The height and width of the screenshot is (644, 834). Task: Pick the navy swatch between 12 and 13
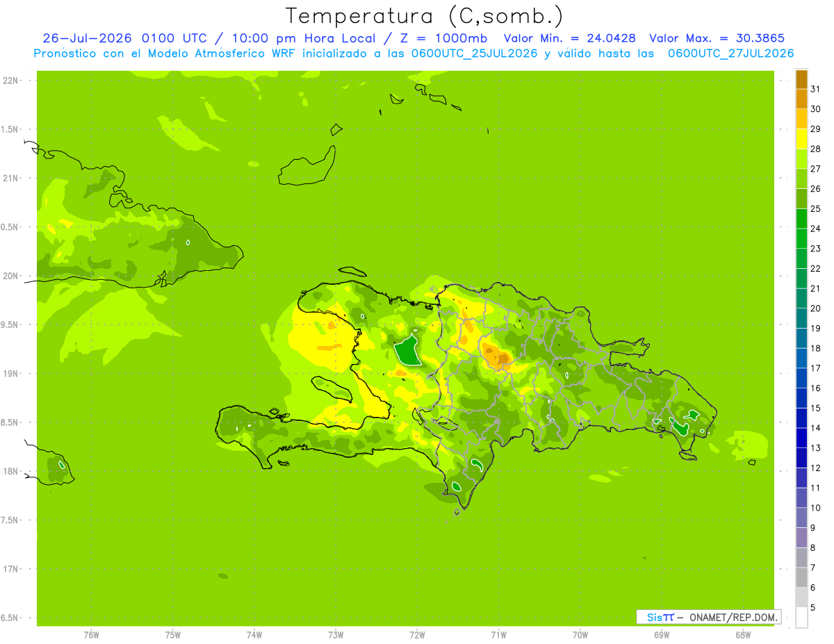(801, 457)
